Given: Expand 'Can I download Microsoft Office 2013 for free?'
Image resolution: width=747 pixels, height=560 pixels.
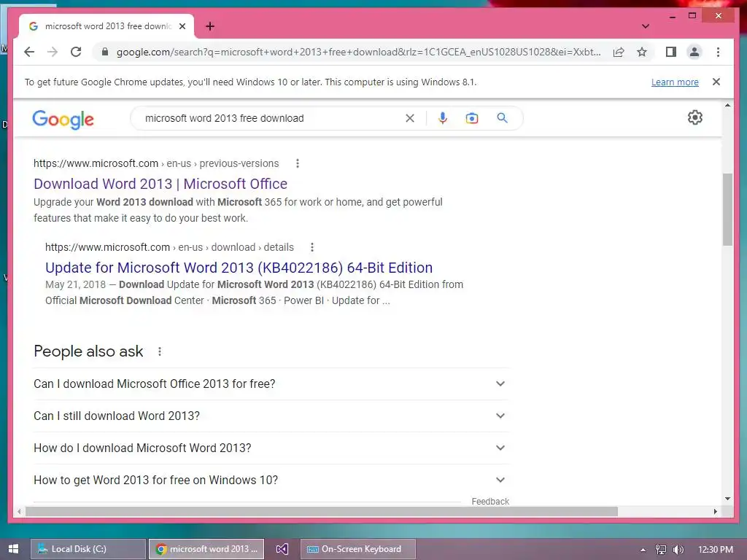Looking at the screenshot, I should [x=271, y=384].
